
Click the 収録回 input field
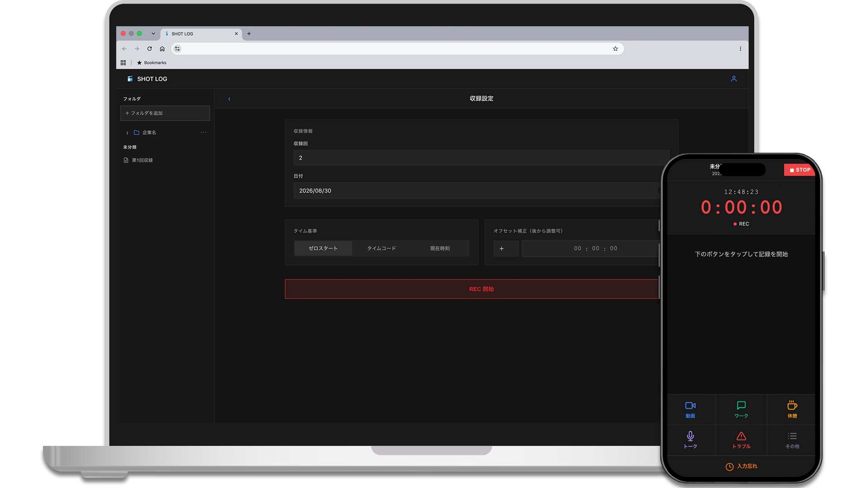click(x=481, y=158)
